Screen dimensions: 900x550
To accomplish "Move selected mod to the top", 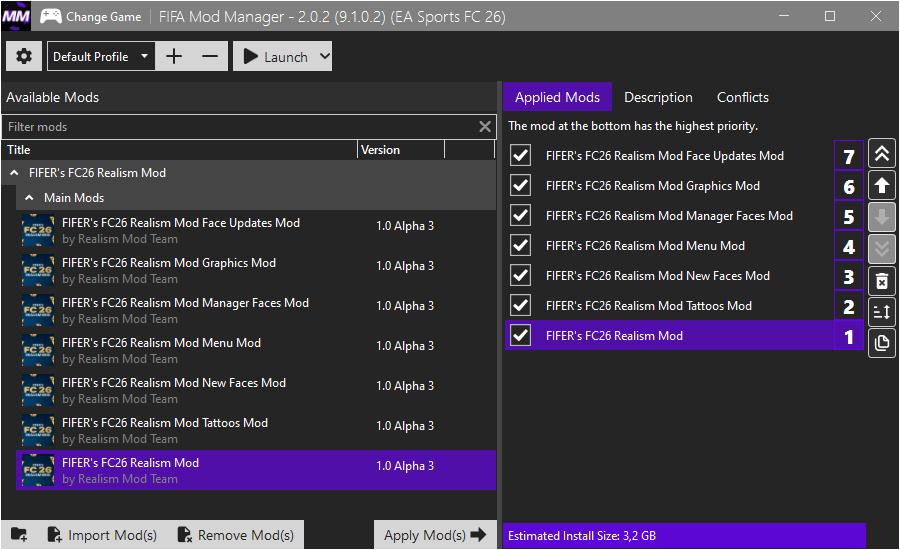I will tap(882, 154).
